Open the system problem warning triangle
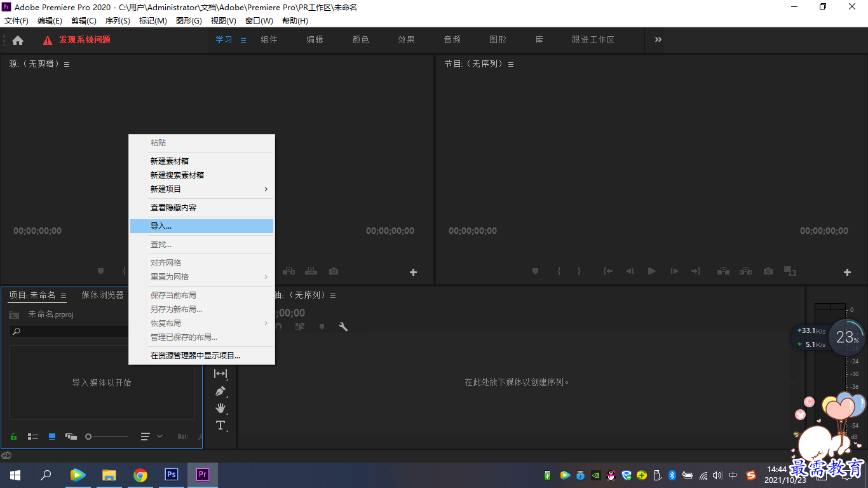 click(48, 40)
